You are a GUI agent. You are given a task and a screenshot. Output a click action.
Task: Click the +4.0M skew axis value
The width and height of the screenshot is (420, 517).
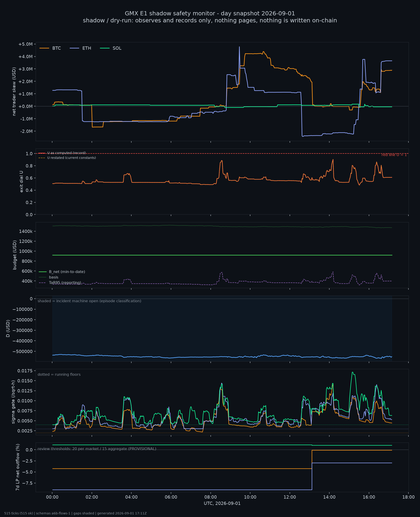(x=25, y=57)
